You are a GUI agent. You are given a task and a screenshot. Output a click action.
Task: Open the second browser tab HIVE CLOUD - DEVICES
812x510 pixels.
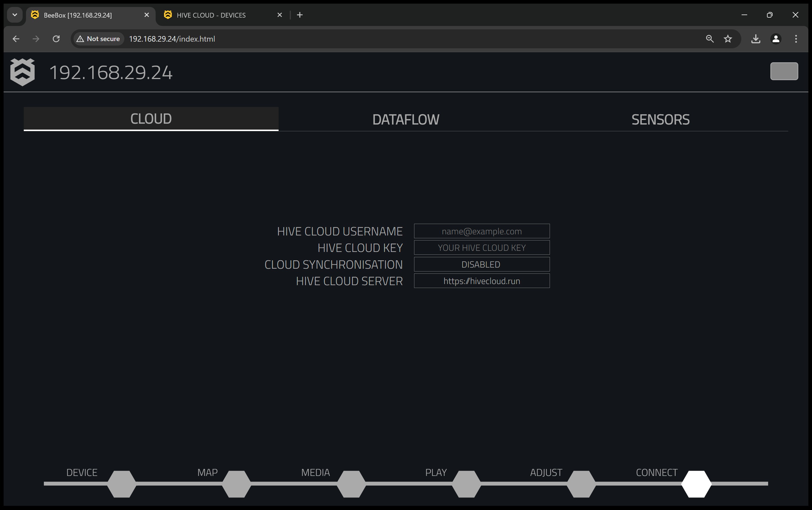tap(223, 15)
